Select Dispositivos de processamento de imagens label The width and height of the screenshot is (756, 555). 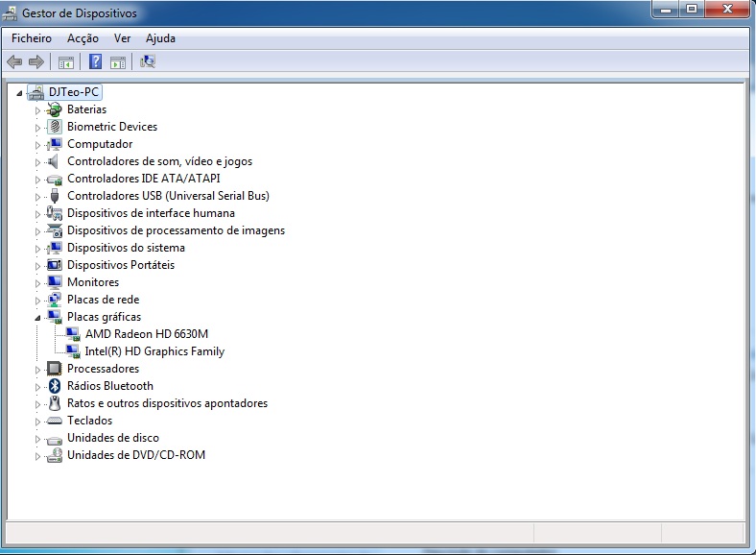(176, 230)
